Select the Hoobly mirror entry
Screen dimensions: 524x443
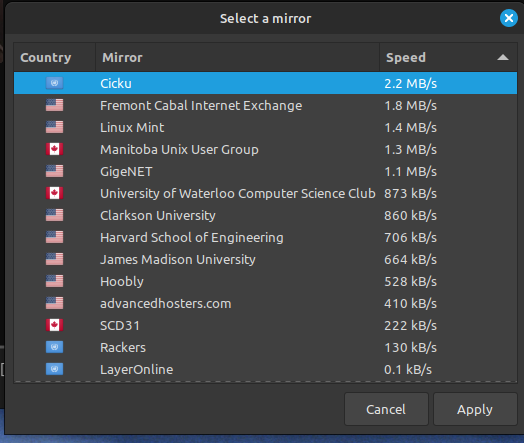[265, 281]
